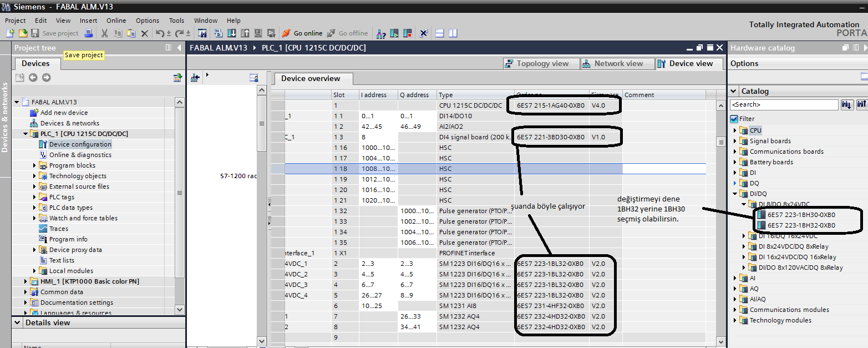Click the Print toolbar icon
The image size is (868, 348).
pyautogui.click(x=89, y=33)
